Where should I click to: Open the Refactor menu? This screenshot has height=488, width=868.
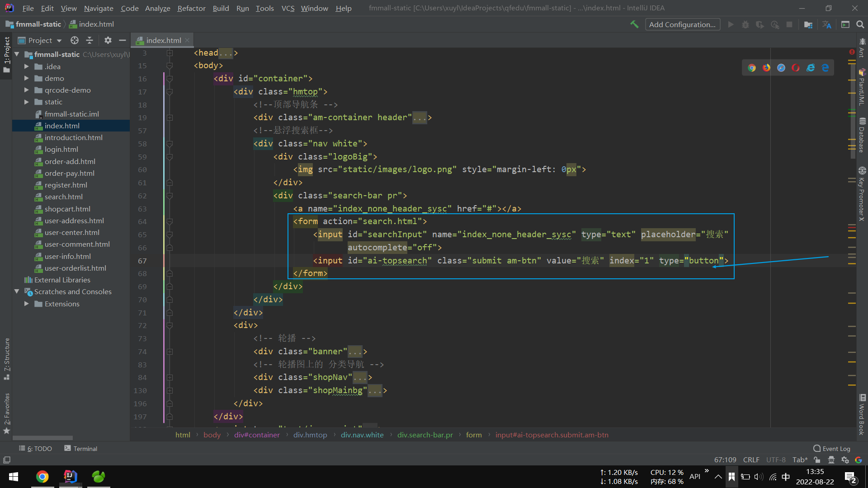pos(191,8)
